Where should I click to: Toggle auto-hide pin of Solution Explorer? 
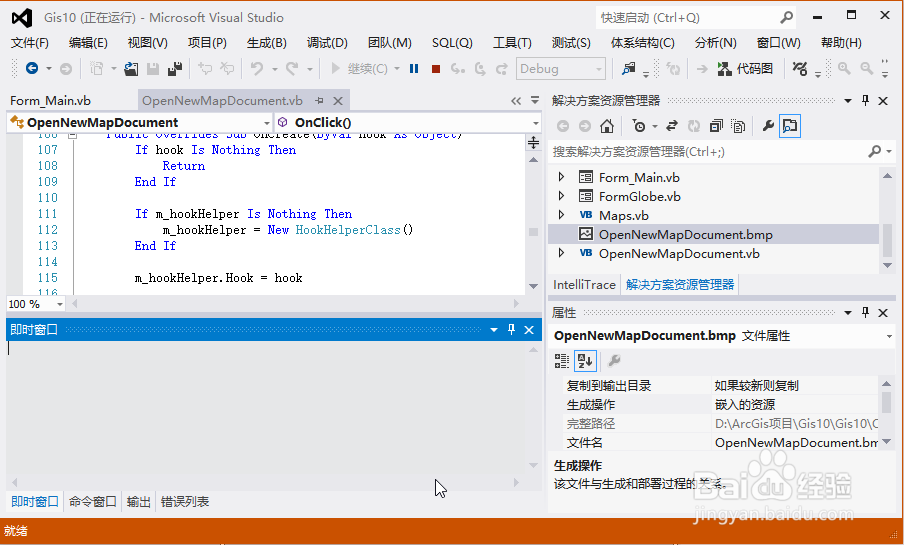[865, 100]
